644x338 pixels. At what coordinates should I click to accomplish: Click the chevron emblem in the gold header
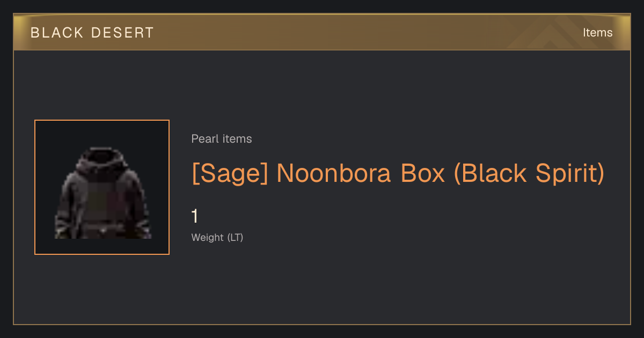tap(550, 32)
